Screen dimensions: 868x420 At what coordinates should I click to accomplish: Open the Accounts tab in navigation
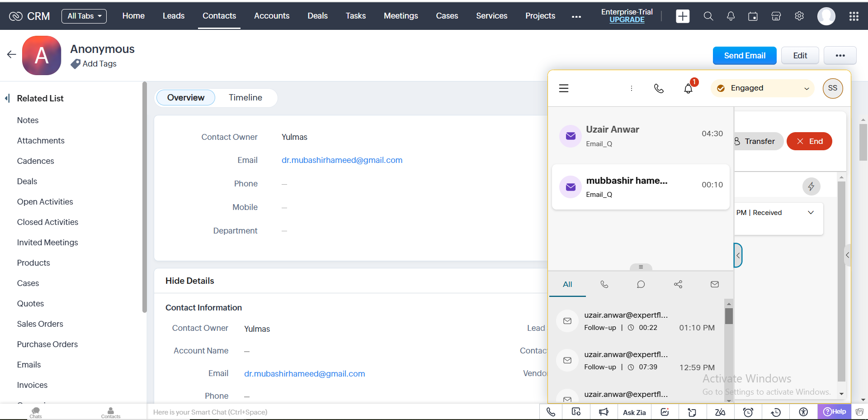click(272, 16)
